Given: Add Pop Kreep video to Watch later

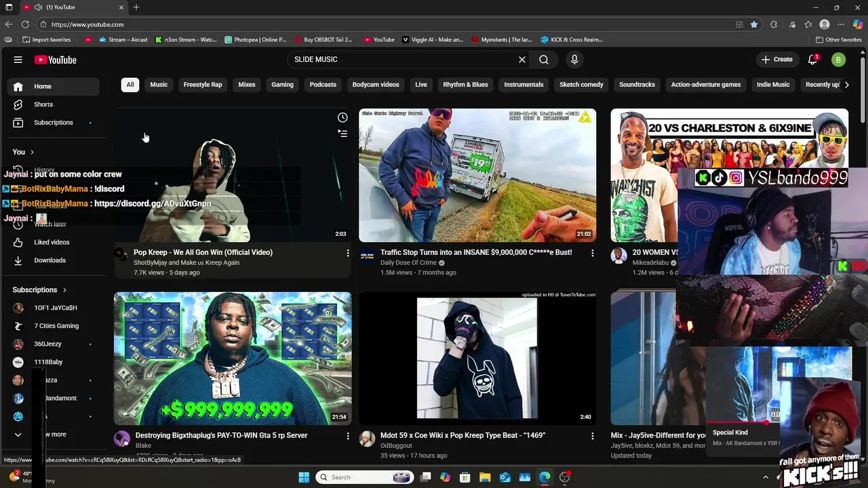Looking at the screenshot, I should coord(342,118).
